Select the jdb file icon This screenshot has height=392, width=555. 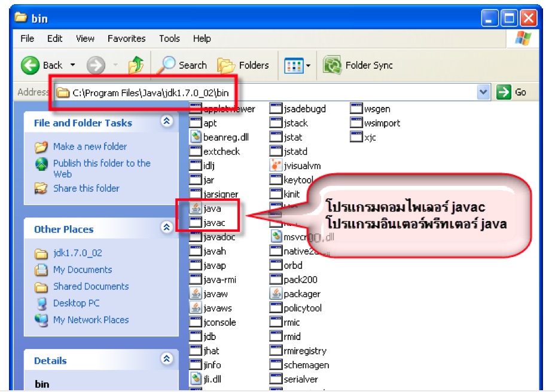196,336
